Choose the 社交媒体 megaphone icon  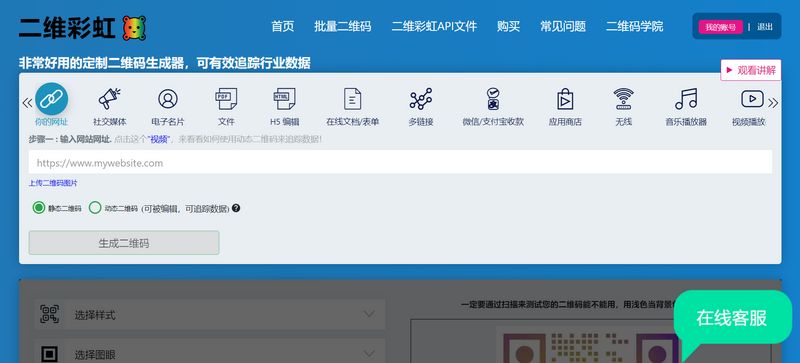[109, 99]
